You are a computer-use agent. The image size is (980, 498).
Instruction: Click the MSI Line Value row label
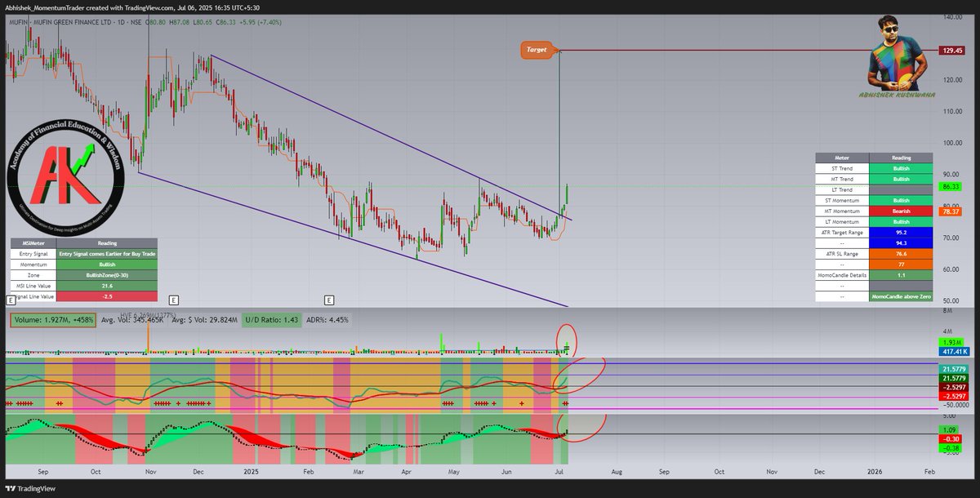click(x=33, y=286)
